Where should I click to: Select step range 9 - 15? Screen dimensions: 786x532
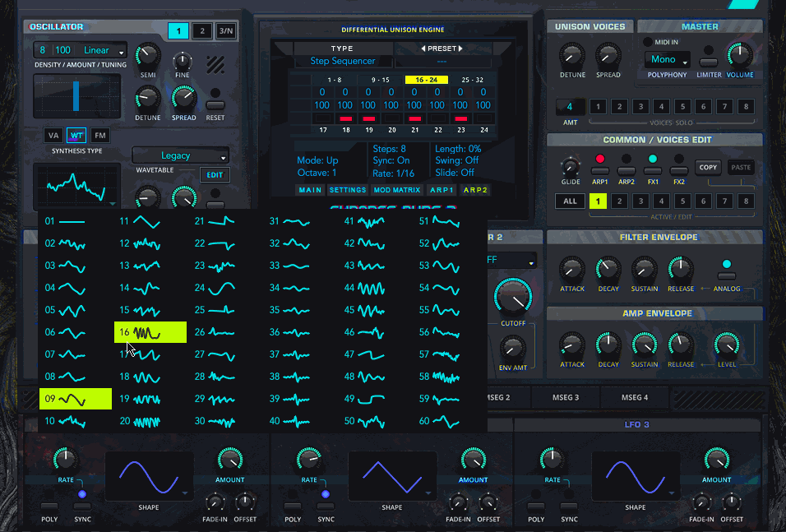[x=381, y=80]
